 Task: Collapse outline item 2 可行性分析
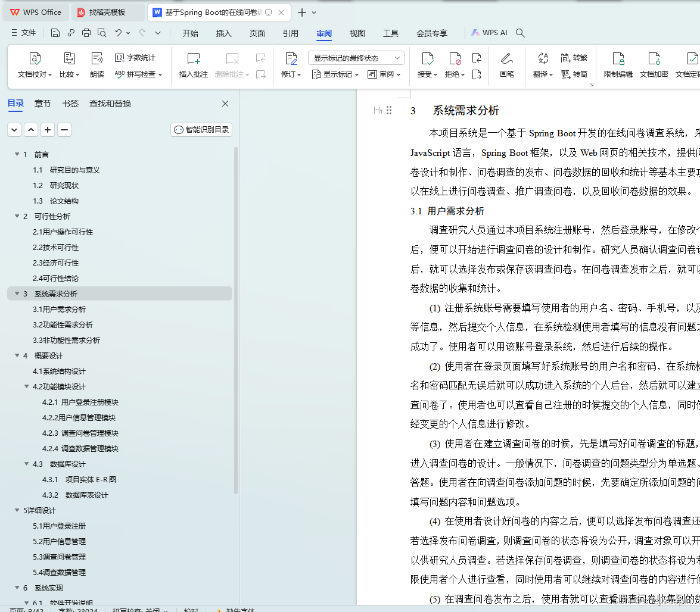coord(17,216)
